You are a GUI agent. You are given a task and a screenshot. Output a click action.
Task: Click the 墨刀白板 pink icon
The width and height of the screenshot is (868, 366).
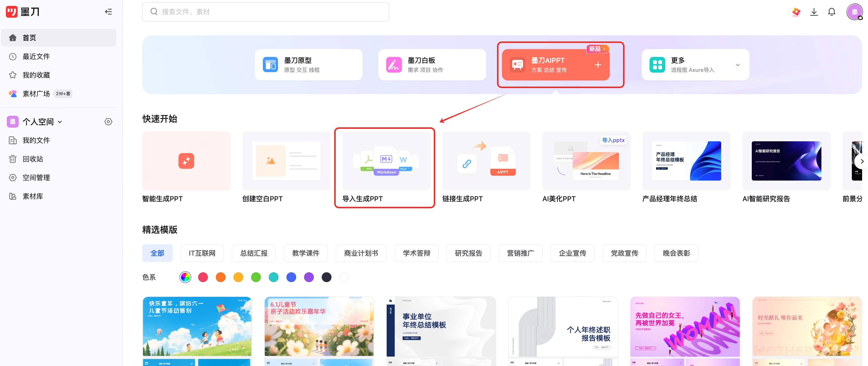point(394,65)
